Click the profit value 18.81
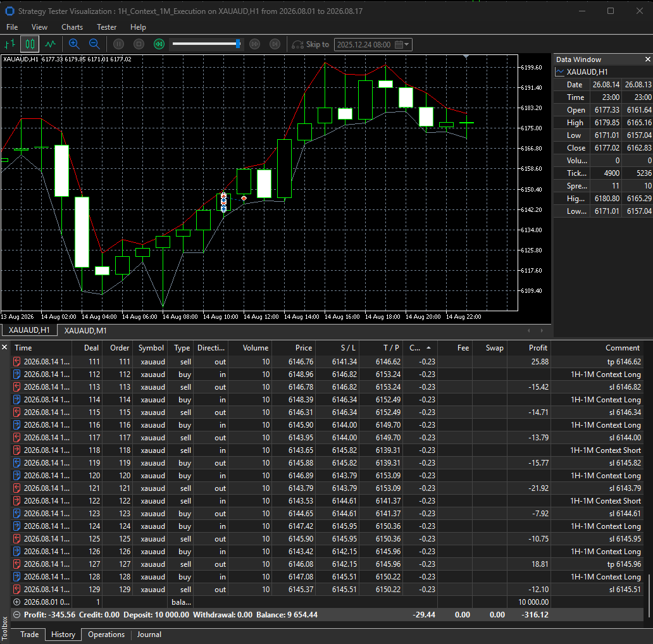 point(540,564)
